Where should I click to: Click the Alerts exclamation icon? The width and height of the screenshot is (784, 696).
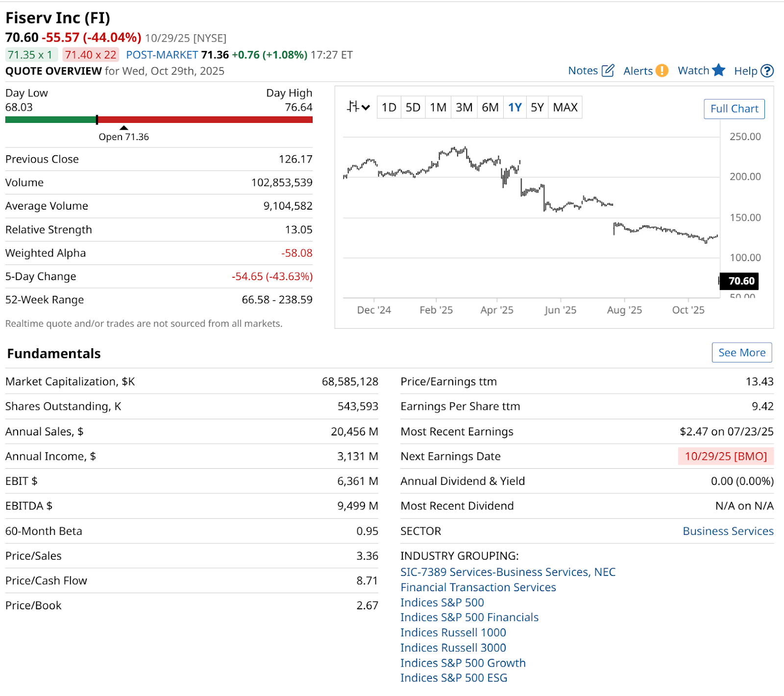661,71
